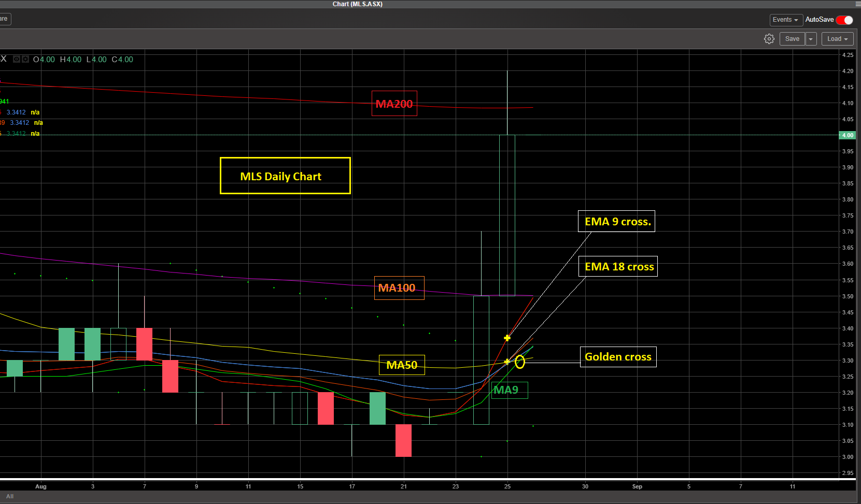The width and height of the screenshot is (861, 504).
Task: Select the 'EMA 18 cross' callout
Action: pos(618,266)
